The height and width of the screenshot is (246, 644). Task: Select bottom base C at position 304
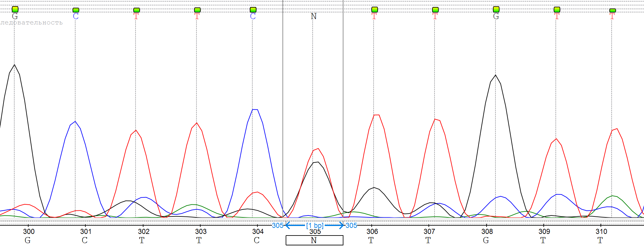pos(257,240)
